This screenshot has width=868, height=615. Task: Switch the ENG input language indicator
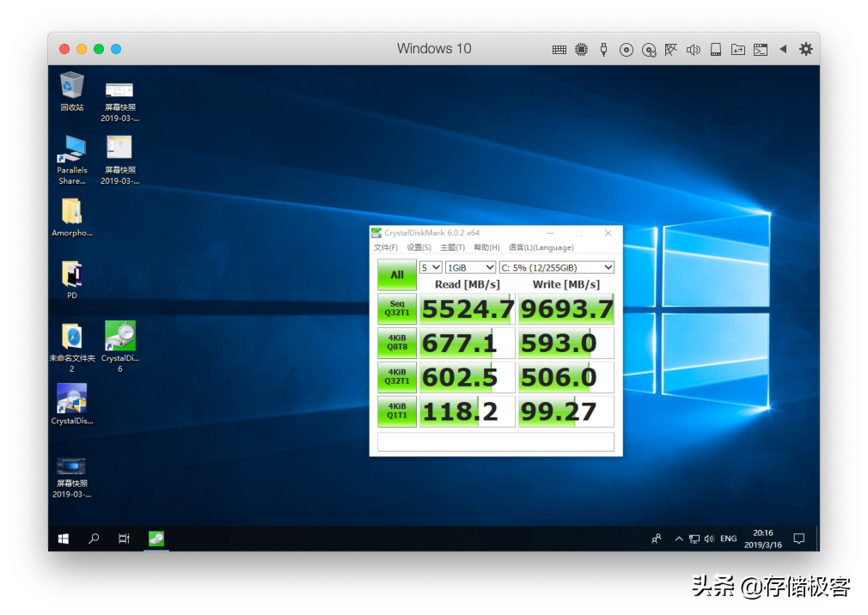click(x=729, y=539)
